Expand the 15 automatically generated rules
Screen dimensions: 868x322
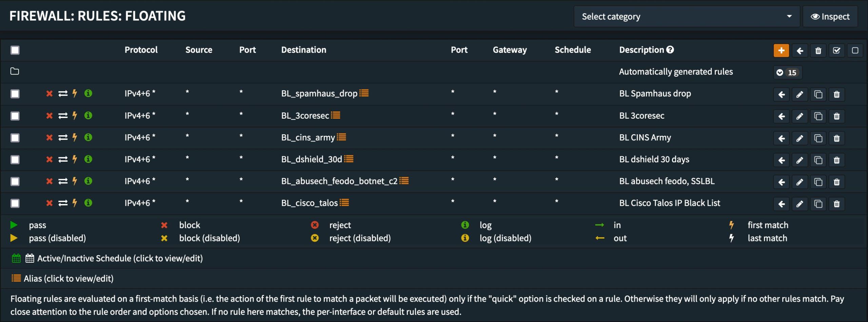tap(787, 72)
